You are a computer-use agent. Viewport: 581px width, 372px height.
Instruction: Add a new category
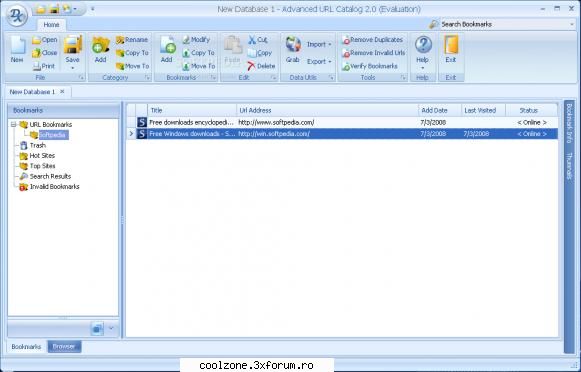100,50
